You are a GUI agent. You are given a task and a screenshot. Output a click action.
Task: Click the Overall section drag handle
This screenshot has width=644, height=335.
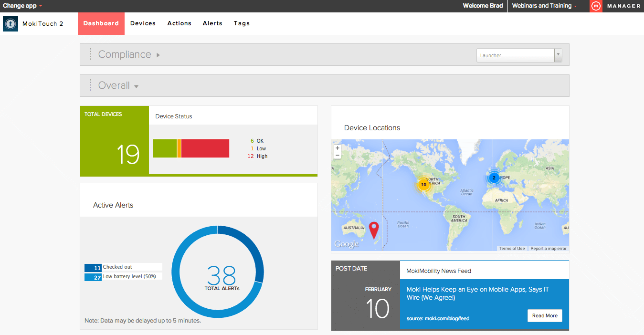click(x=91, y=85)
